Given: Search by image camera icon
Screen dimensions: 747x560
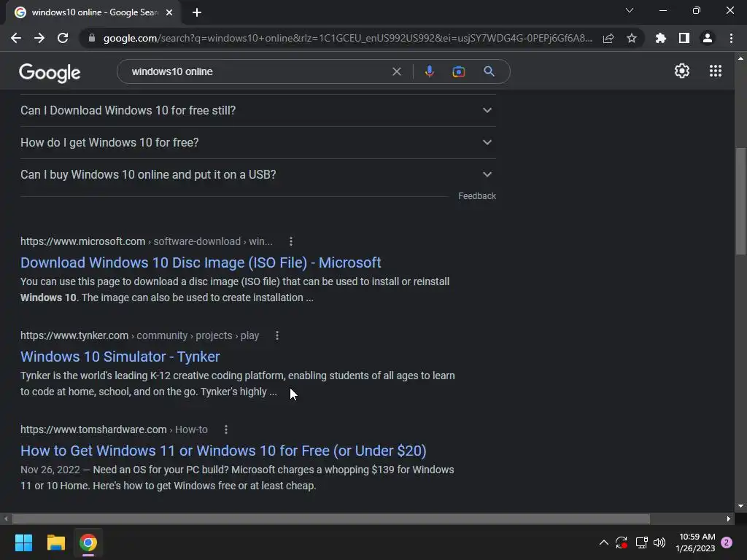Looking at the screenshot, I should click(458, 71).
